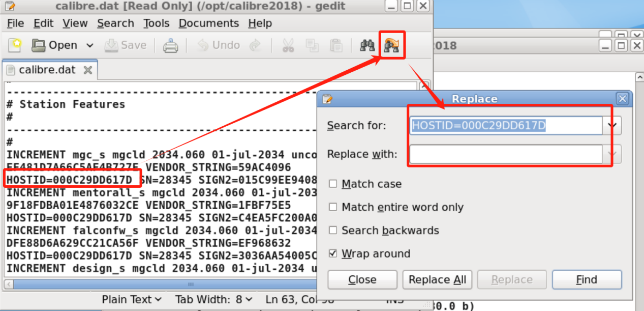Click the Cut scissors icon
Screen dimensions: 644x311
(x=288, y=46)
